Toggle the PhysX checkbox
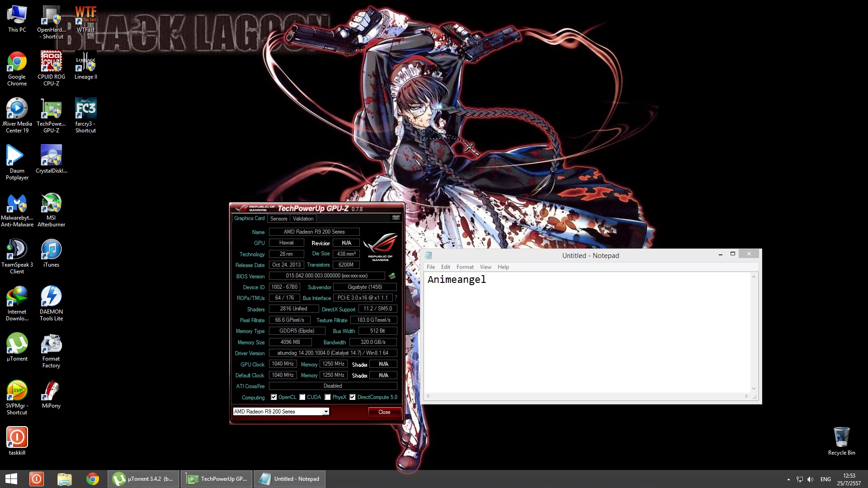 (327, 397)
